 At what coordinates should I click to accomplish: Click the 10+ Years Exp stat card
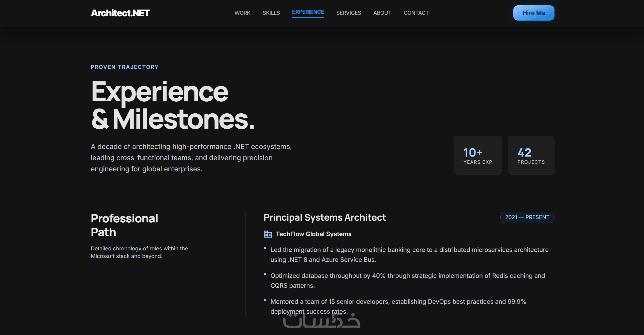[x=478, y=155]
